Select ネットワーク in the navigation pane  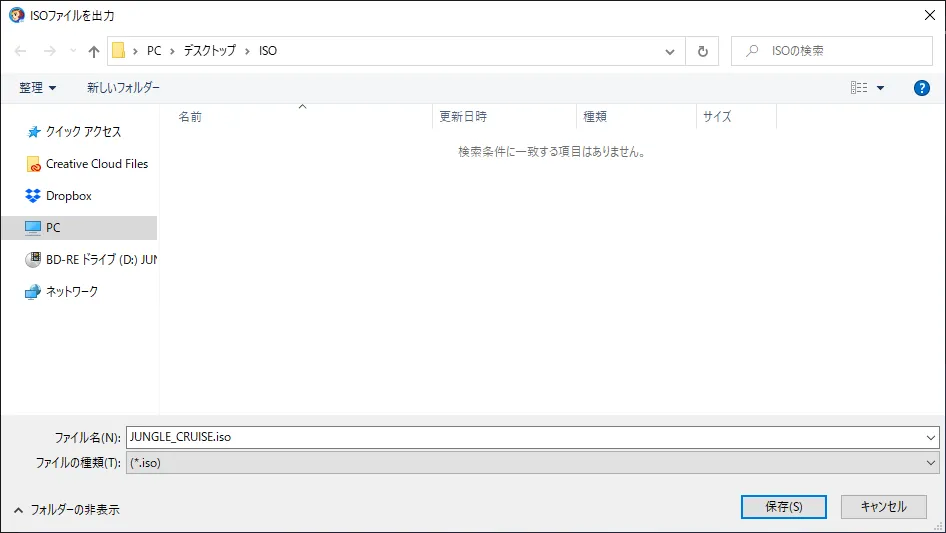[x=72, y=292]
